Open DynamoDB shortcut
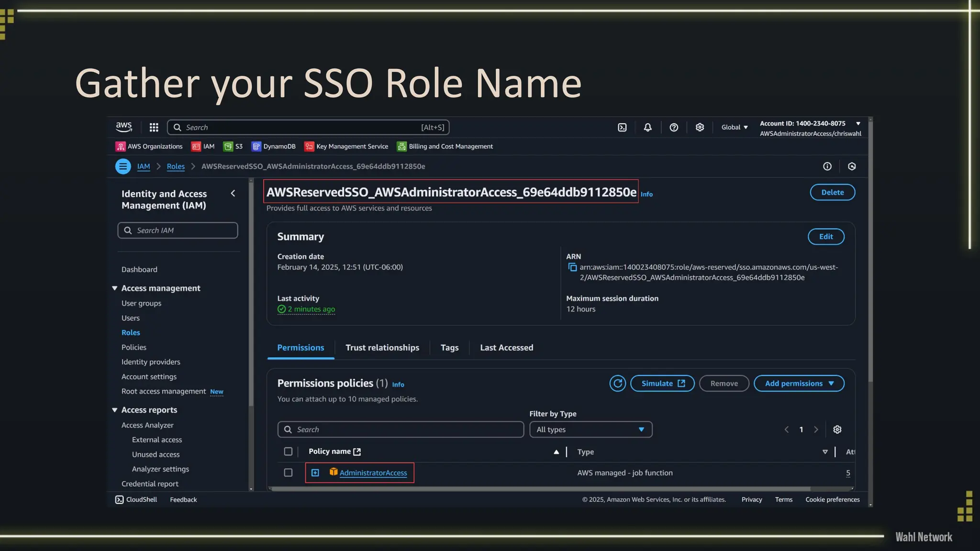The image size is (980, 551). 273,146
